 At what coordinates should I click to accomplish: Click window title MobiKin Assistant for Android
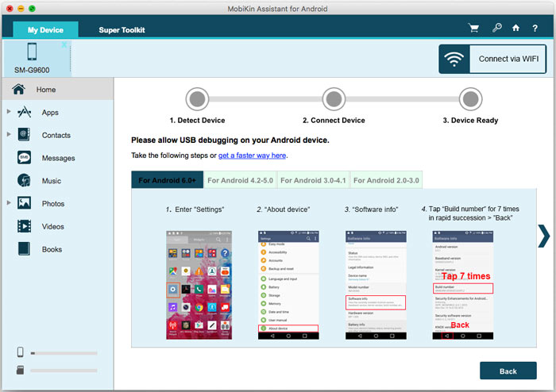point(278,9)
